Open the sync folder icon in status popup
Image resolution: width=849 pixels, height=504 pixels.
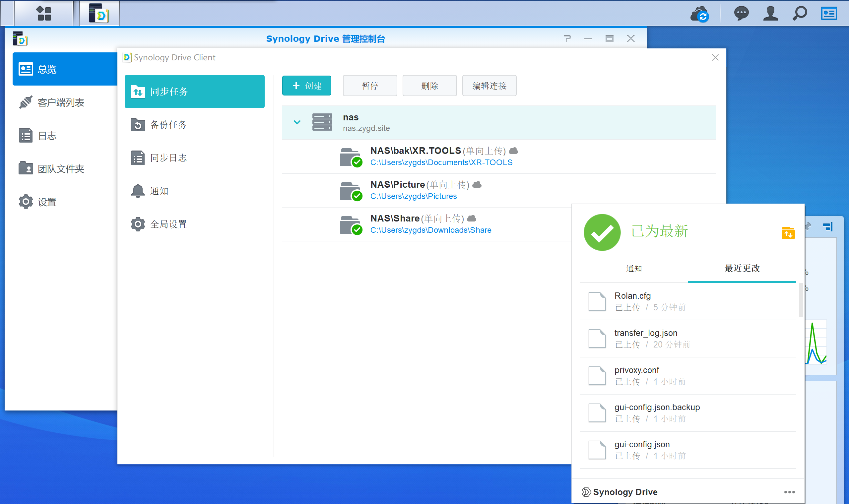pos(788,233)
